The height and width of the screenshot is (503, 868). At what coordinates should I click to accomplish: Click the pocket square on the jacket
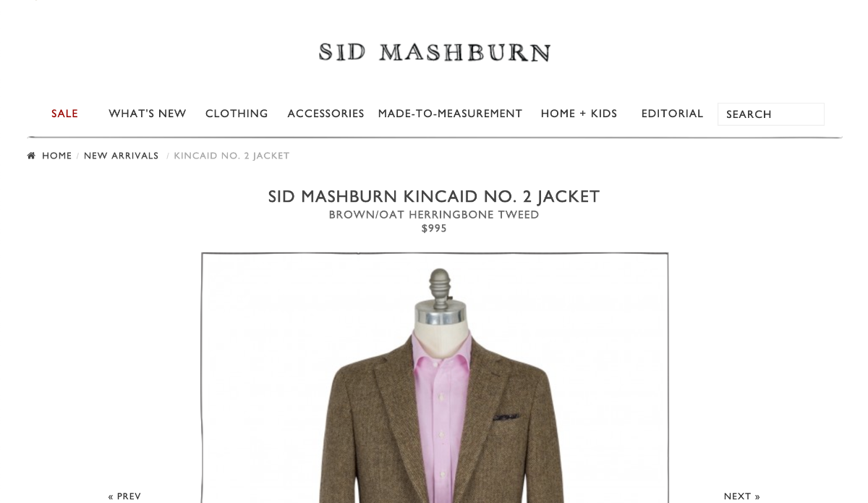click(x=506, y=417)
